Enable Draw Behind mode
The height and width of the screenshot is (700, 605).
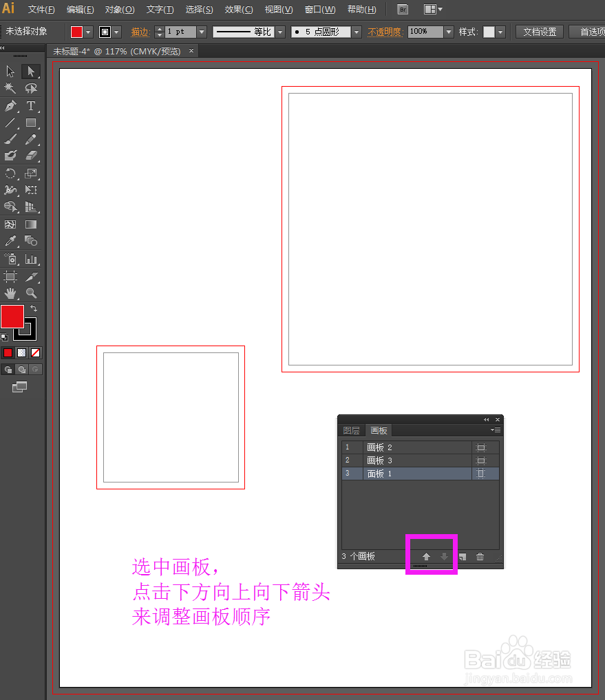pyautogui.click(x=21, y=369)
